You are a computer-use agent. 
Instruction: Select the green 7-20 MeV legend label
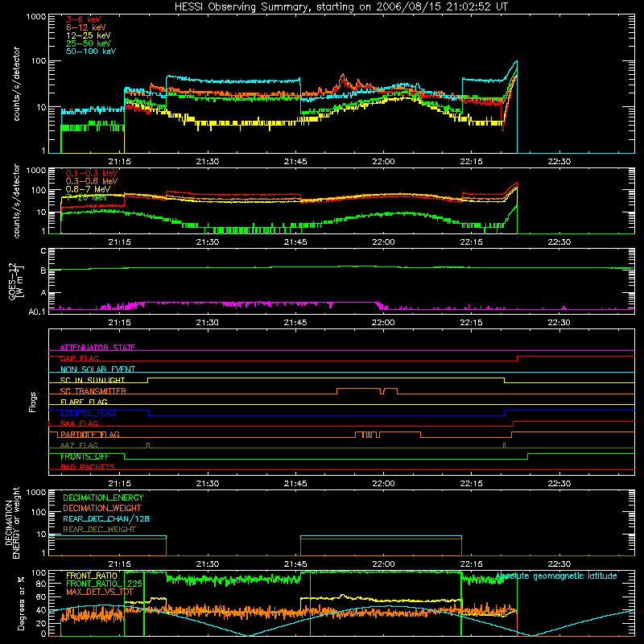(86, 197)
